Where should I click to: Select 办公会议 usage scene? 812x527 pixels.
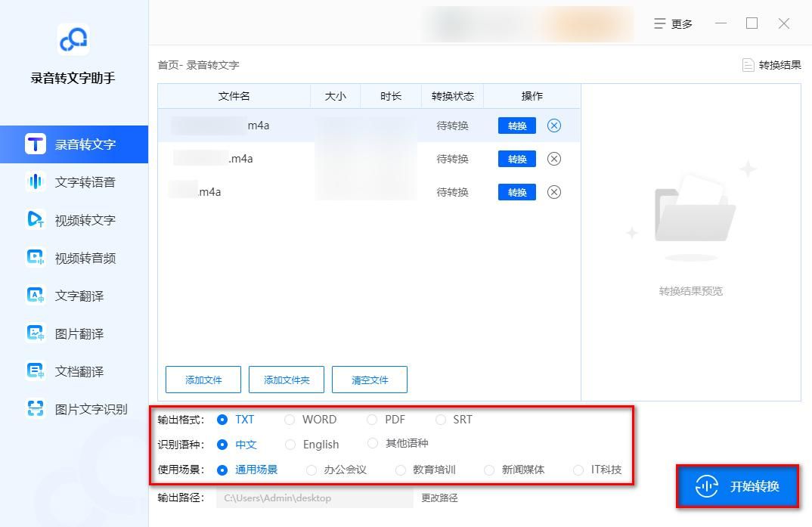pos(336,470)
